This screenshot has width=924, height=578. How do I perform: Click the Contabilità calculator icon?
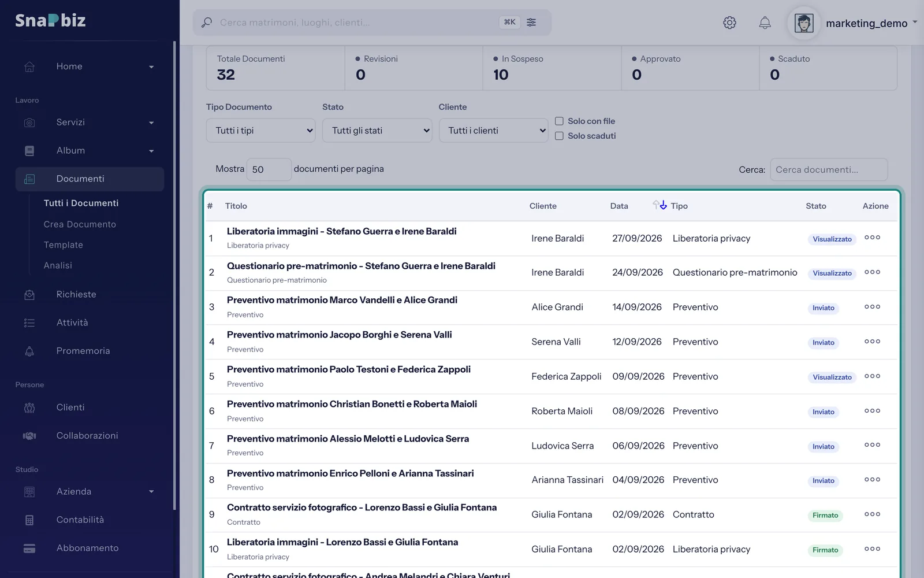point(29,520)
